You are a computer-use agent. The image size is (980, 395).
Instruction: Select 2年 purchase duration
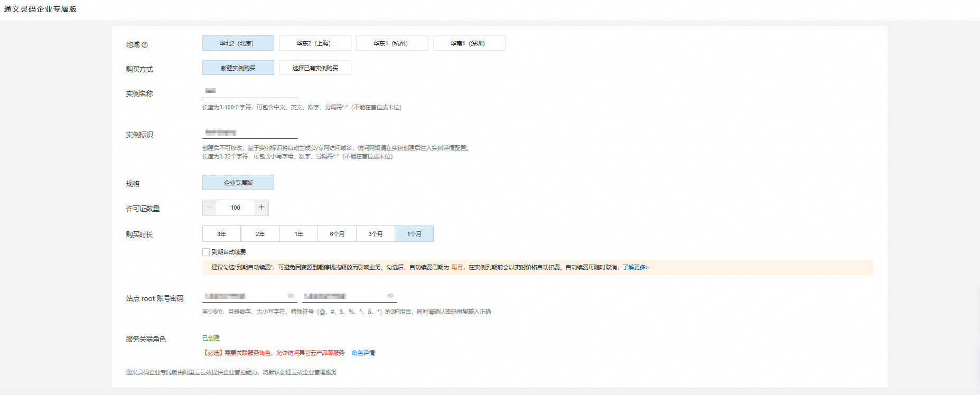click(260, 234)
